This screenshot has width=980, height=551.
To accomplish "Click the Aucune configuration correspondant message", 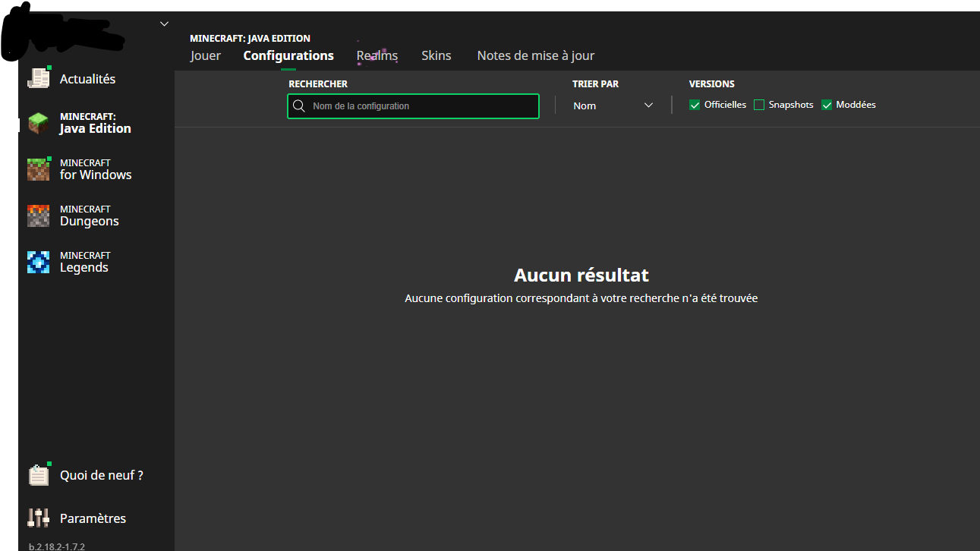I will pos(581,298).
